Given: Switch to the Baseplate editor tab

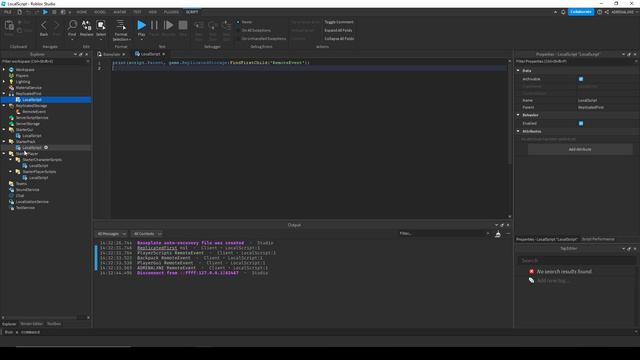Looking at the screenshot, I should [111, 54].
